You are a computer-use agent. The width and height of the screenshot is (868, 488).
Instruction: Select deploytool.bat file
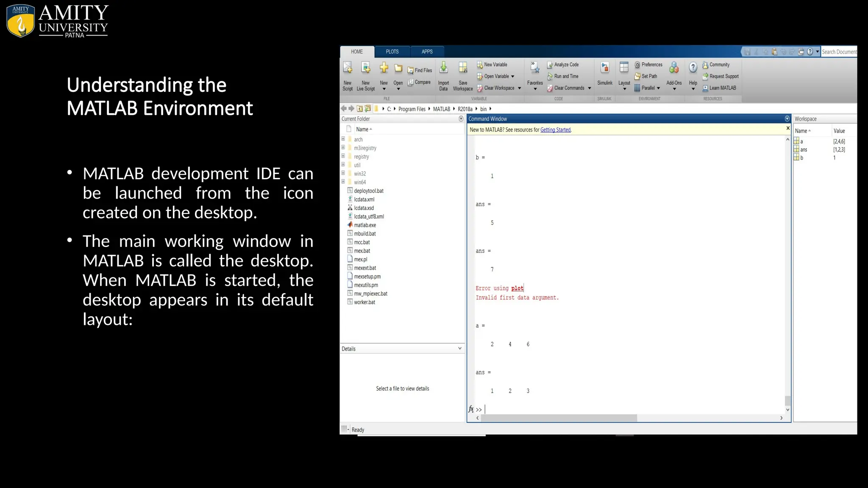click(x=369, y=191)
